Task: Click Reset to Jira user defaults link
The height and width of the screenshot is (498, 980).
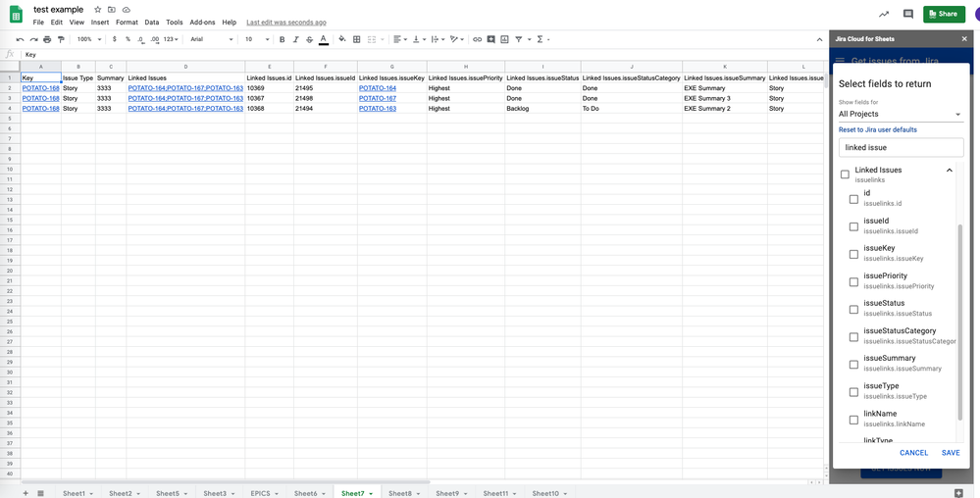Action: (x=878, y=129)
